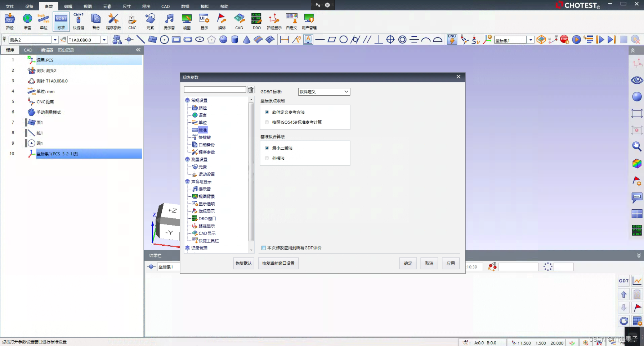
Task: Click the 确定 button
Action: tap(408, 263)
